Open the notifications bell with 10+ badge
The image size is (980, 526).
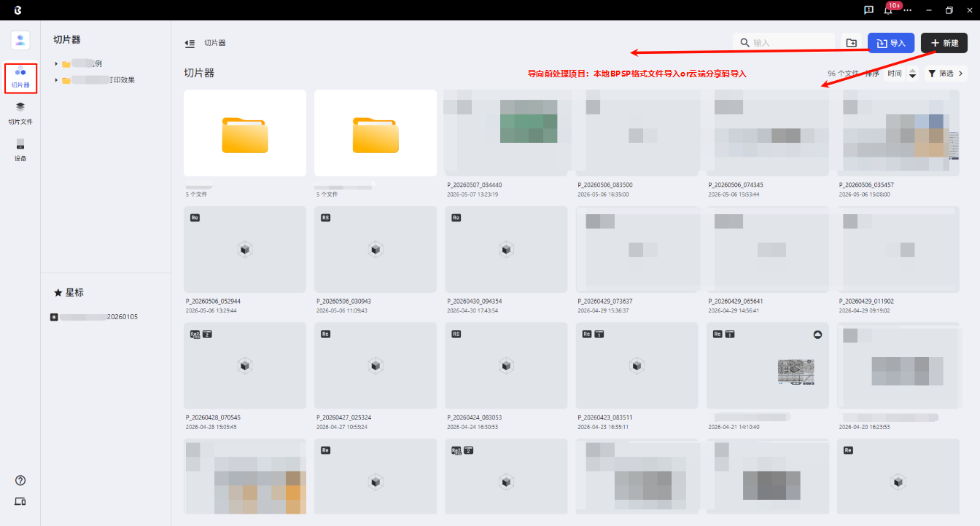coord(890,9)
